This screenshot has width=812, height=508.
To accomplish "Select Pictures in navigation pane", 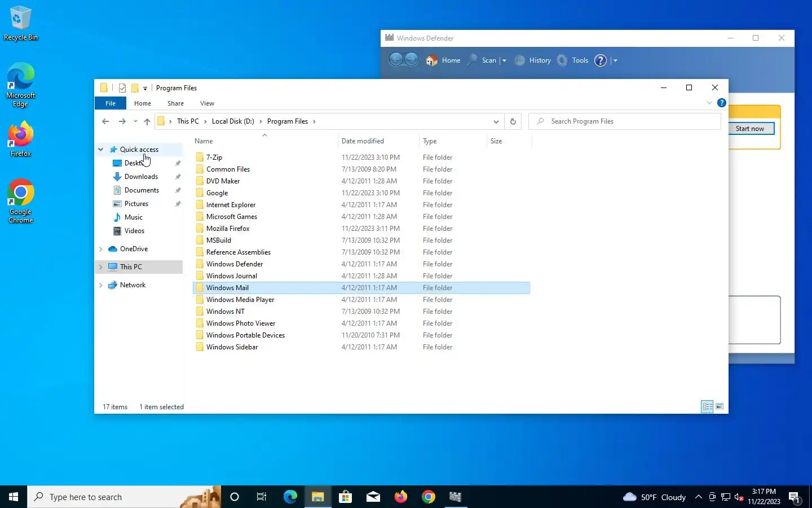I will click(x=136, y=204).
